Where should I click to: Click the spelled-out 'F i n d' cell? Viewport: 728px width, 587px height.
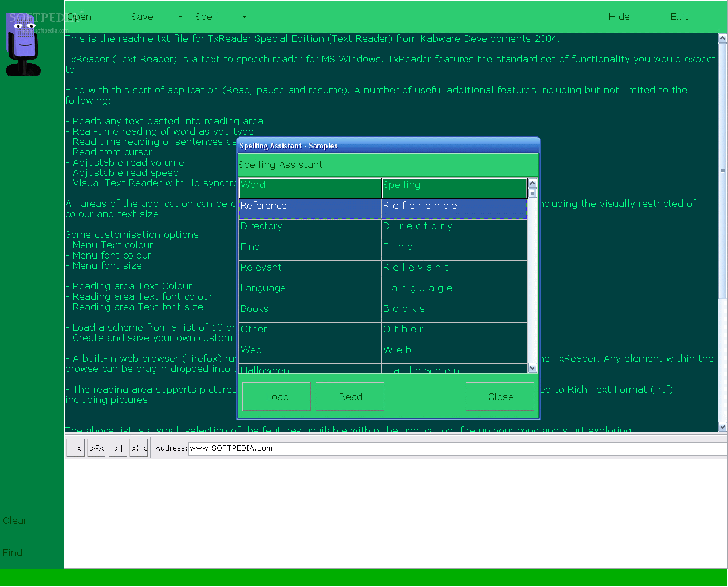[454, 250]
